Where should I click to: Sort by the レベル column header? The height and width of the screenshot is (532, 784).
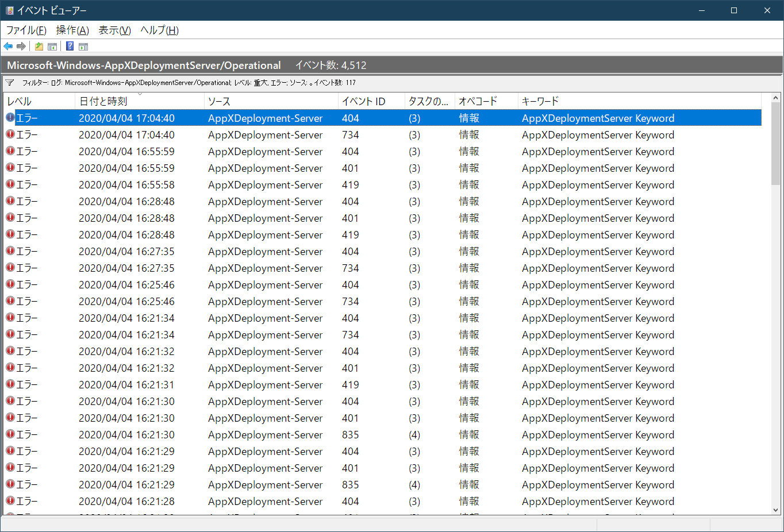click(x=20, y=102)
